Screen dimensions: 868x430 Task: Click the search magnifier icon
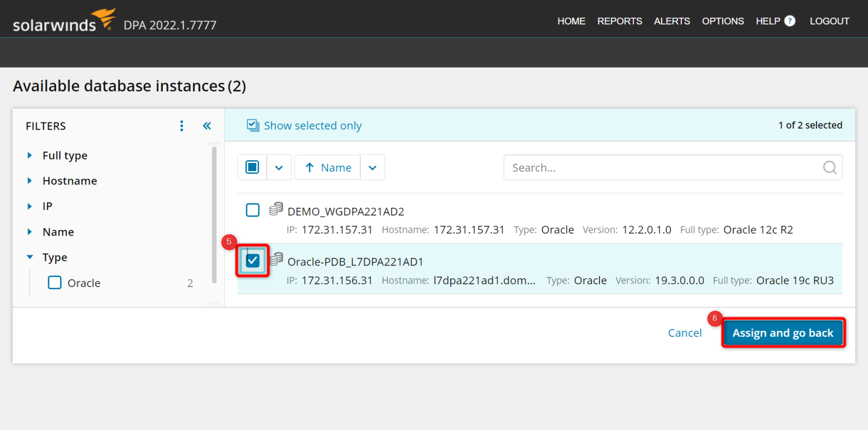(x=830, y=167)
